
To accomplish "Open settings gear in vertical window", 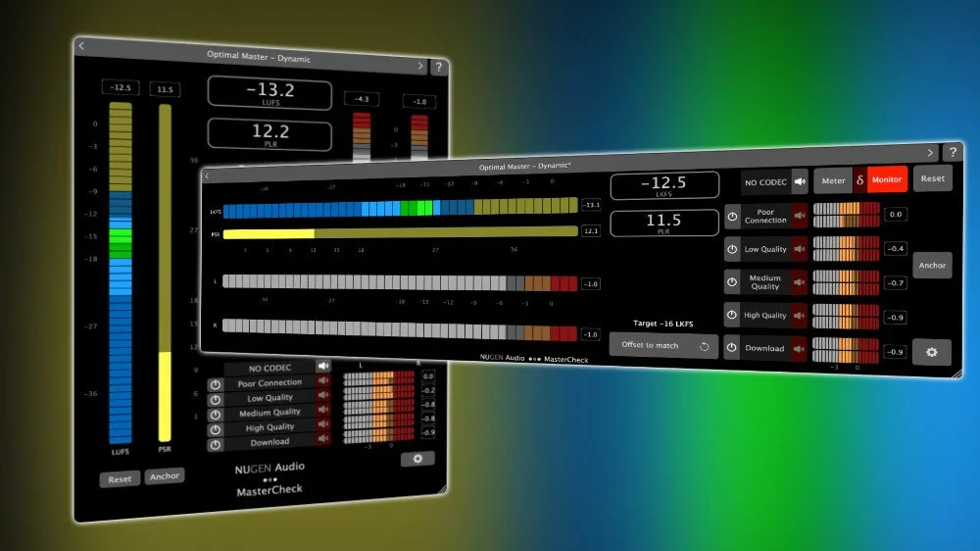I will click(x=417, y=459).
